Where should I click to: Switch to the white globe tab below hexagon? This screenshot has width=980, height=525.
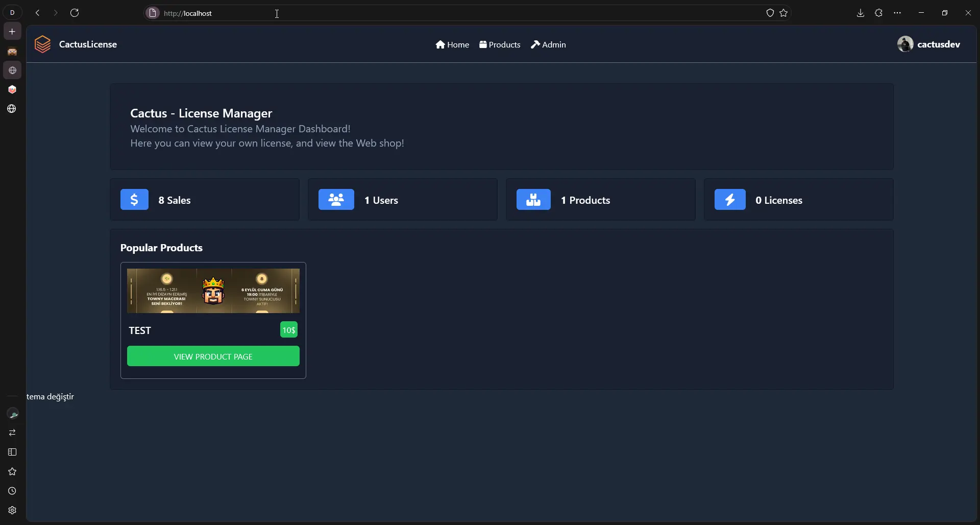pyautogui.click(x=12, y=109)
